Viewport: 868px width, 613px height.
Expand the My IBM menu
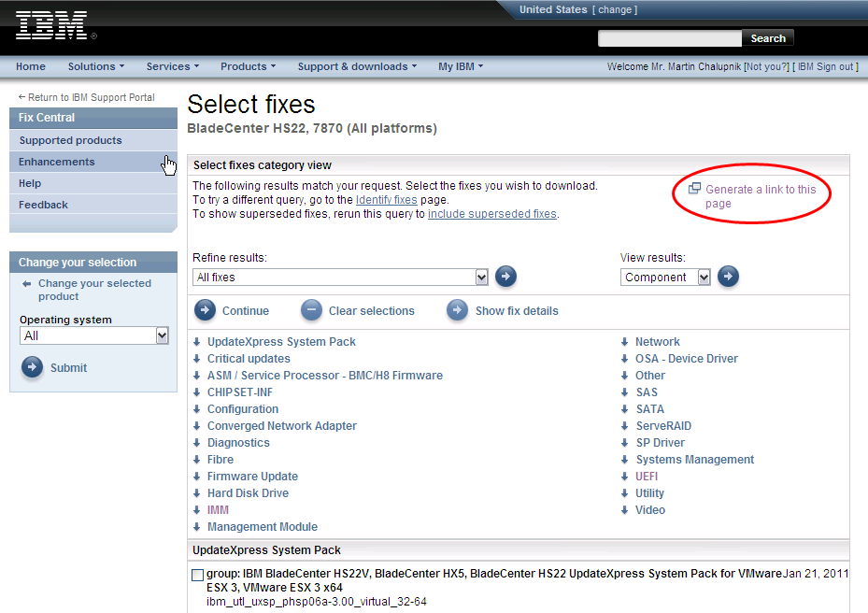coord(461,66)
